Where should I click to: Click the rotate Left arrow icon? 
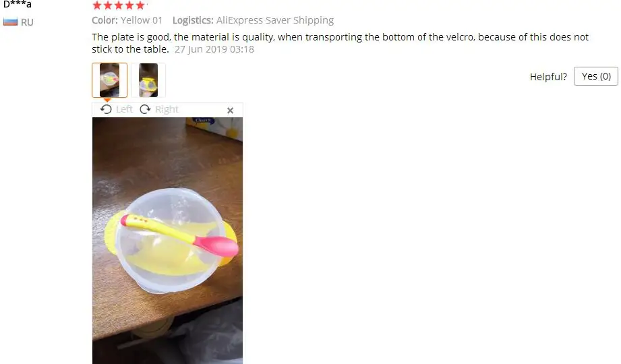(x=106, y=109)
